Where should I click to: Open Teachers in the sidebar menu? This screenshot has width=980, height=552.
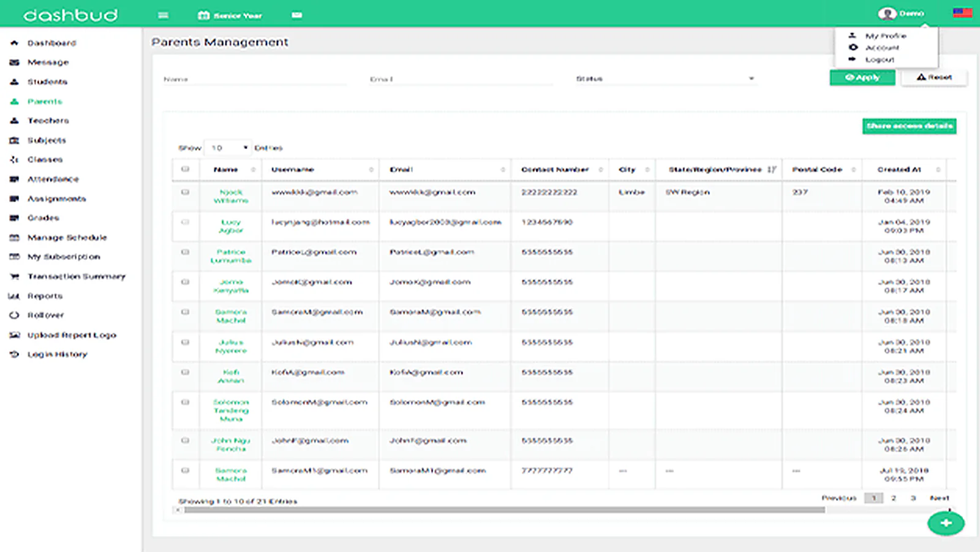(x=48, y=121)
